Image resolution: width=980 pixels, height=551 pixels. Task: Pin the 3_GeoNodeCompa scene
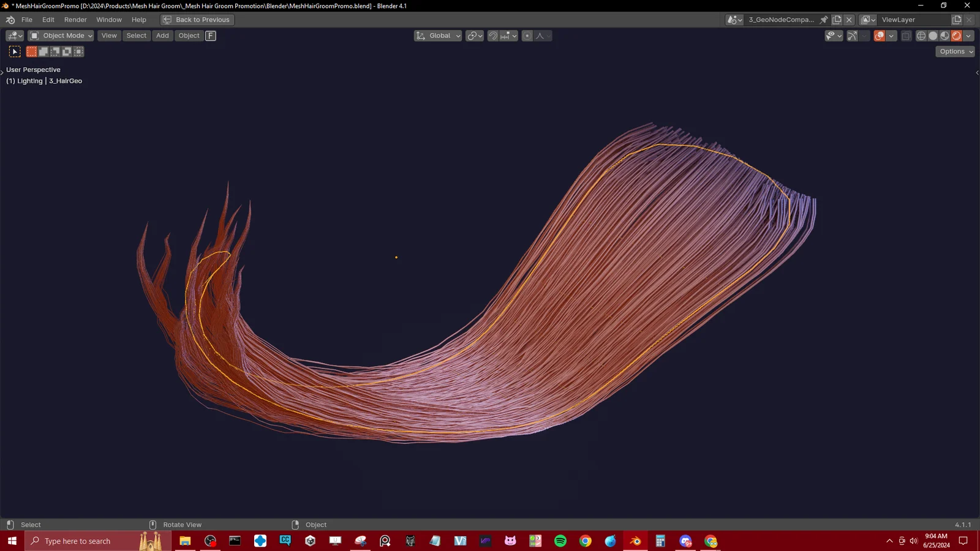point(824,20)
